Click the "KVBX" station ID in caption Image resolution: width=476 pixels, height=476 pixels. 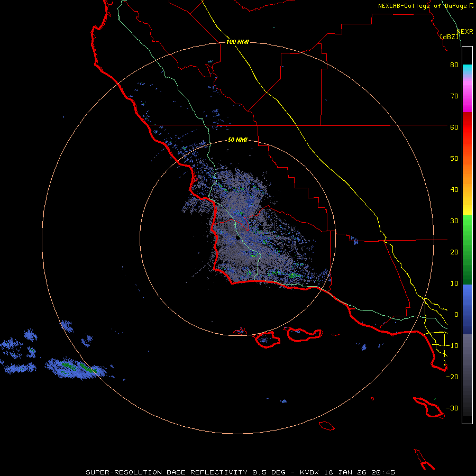310,472
